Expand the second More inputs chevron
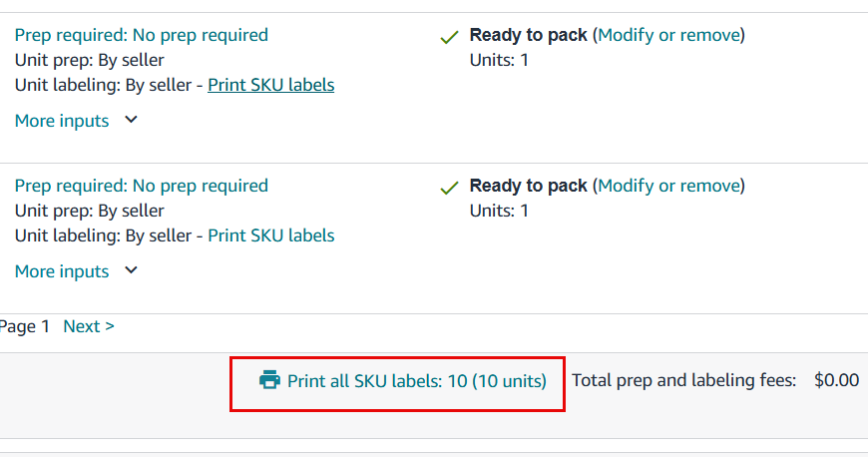Screen dimensions: 868x457 (x=131, y=270)
